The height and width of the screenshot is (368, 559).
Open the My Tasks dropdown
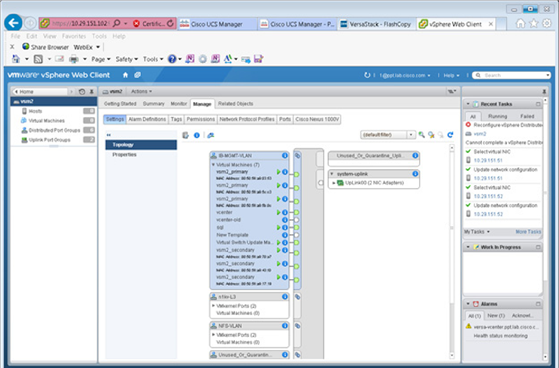pos(477,232)
